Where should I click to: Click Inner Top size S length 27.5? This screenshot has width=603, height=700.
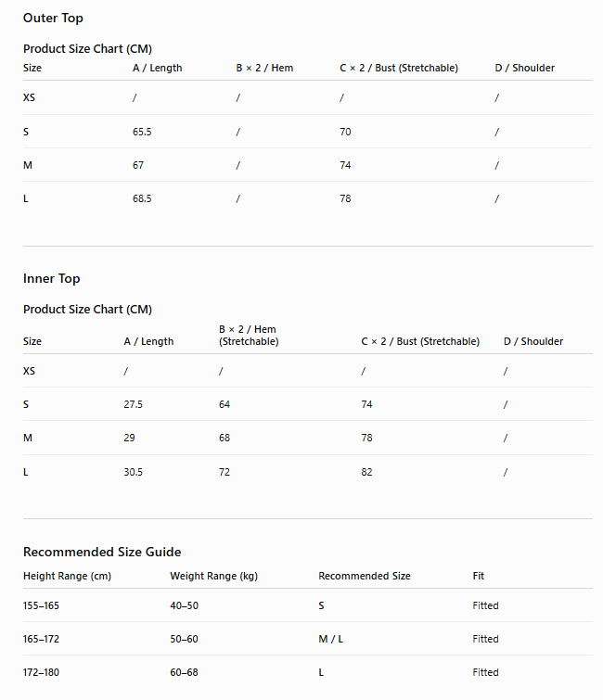pos(133,404)
